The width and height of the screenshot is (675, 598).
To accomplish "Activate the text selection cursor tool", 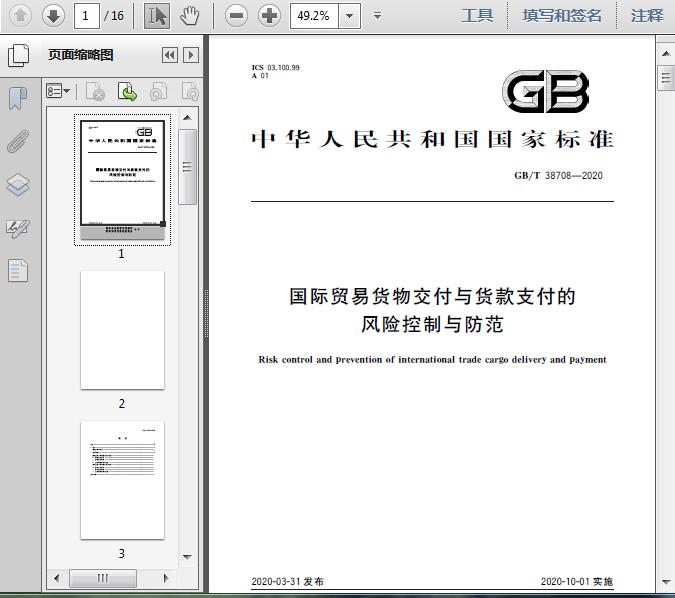I will 157,16.
